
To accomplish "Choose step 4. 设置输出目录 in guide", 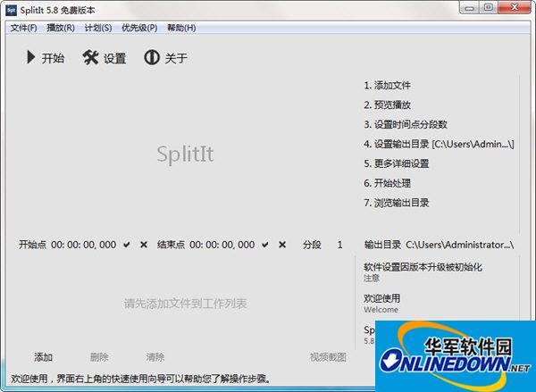I will [439, 144].
